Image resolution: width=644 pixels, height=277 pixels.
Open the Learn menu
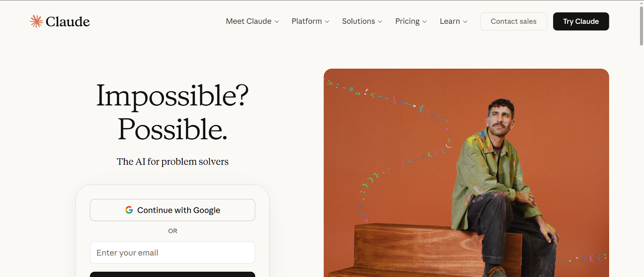450,21
